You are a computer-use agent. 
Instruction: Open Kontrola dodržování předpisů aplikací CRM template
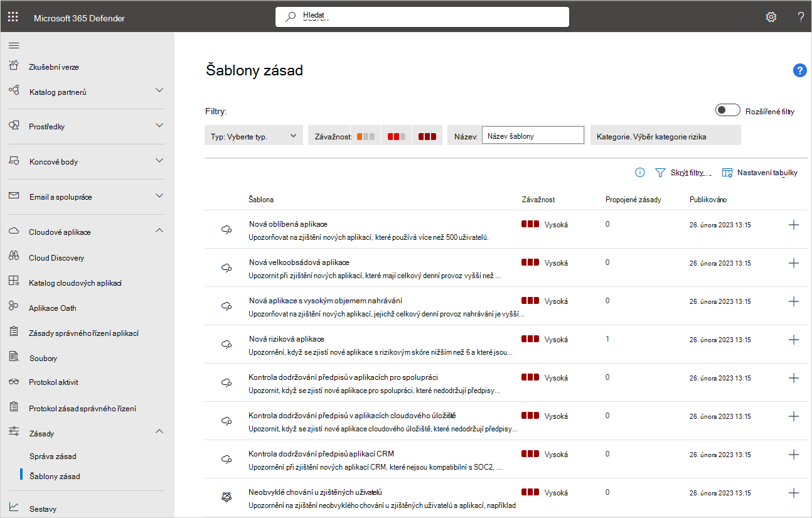(x=321, y=453)
